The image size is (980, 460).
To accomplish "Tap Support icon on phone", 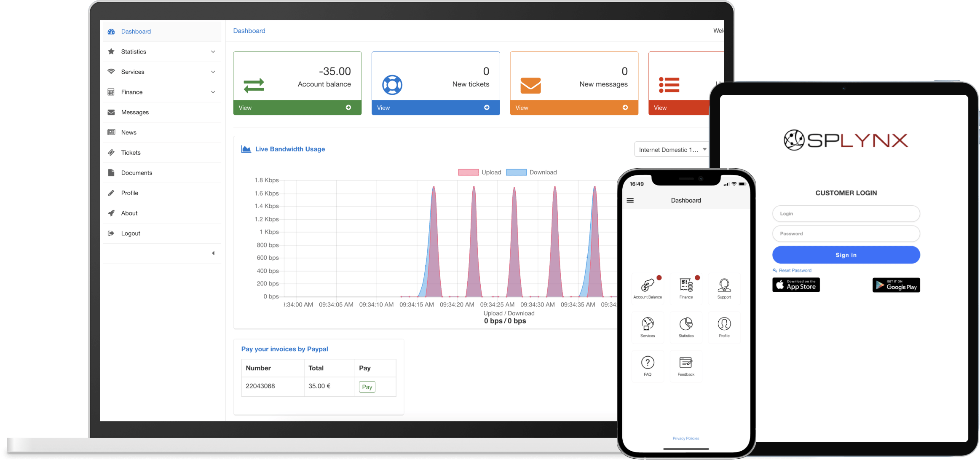I will [724, 285].
